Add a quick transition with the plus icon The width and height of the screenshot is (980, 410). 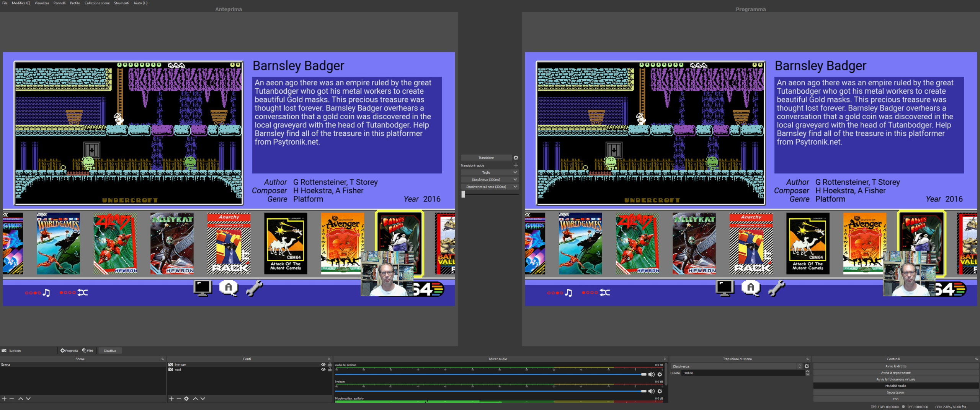pos(516,165)
